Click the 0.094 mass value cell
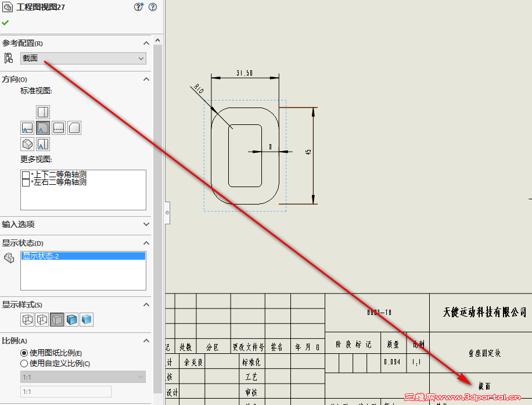The height and width of the screenshot is (405, 532). (392, 362)
